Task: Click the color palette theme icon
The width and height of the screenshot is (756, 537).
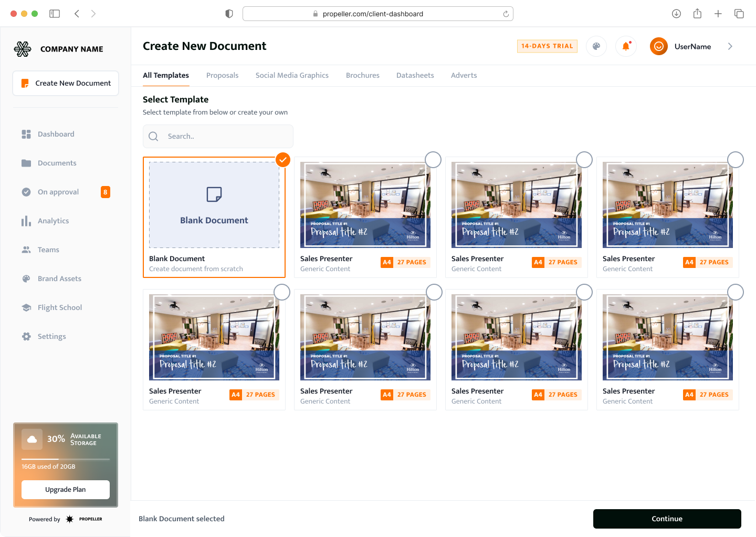Action: [x=596, y=46]
